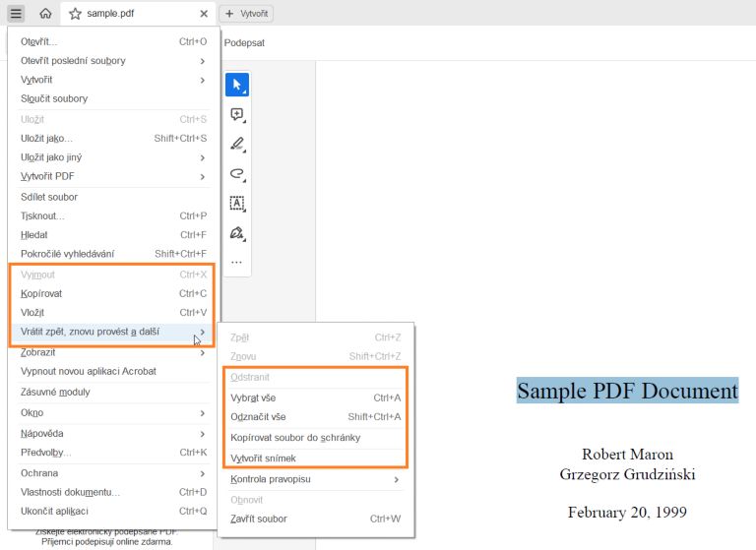Expand Otevřít poslední soubory submenu

114,61
